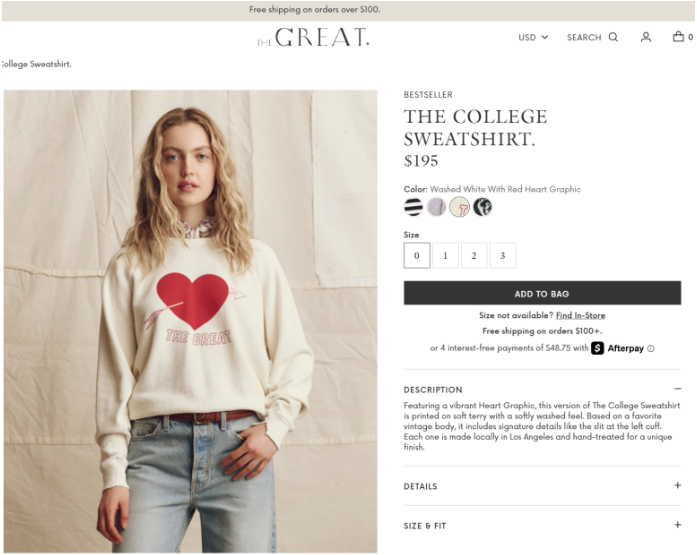
Task: Click the Add to Bag button
Action: coord(542,293)
